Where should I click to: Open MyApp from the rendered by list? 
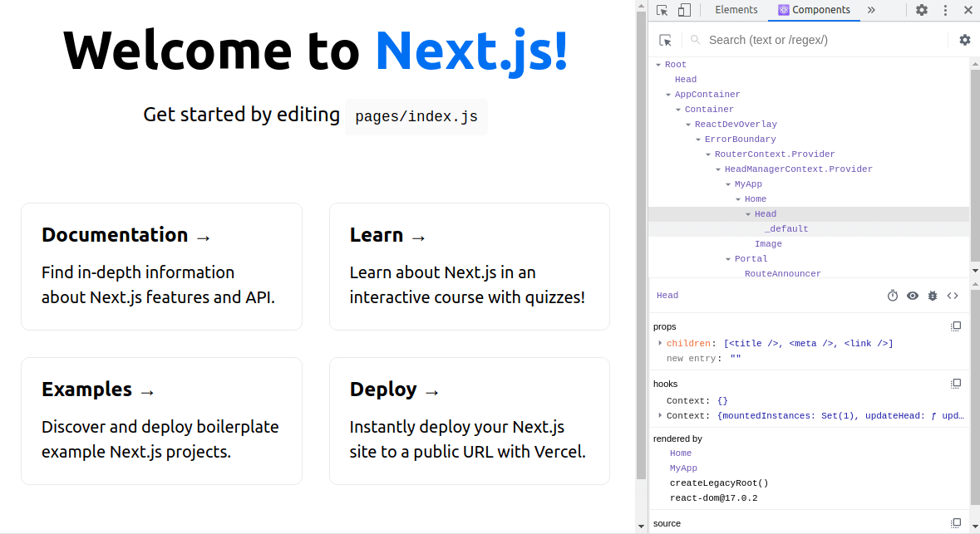[x=683, y=468]
